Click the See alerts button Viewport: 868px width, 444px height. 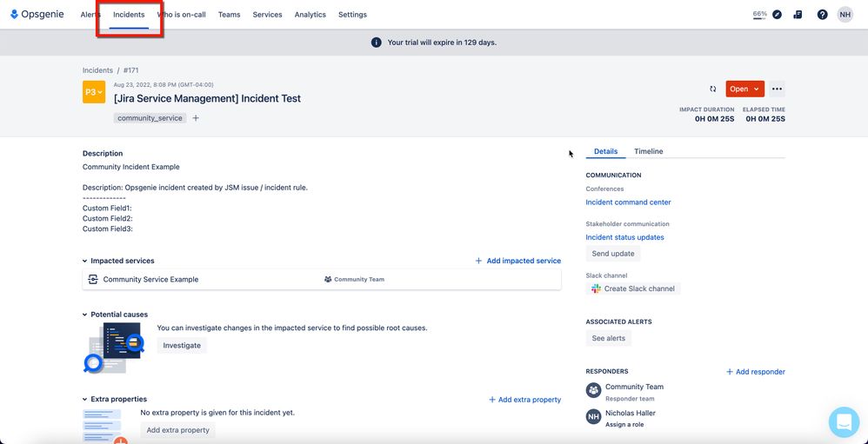tap(608, 338)
